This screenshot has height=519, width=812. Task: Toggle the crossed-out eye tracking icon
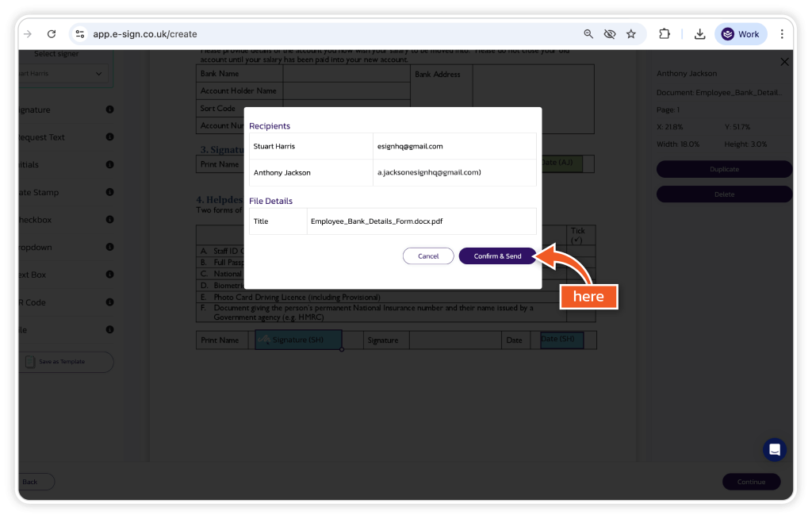(610, 34)
